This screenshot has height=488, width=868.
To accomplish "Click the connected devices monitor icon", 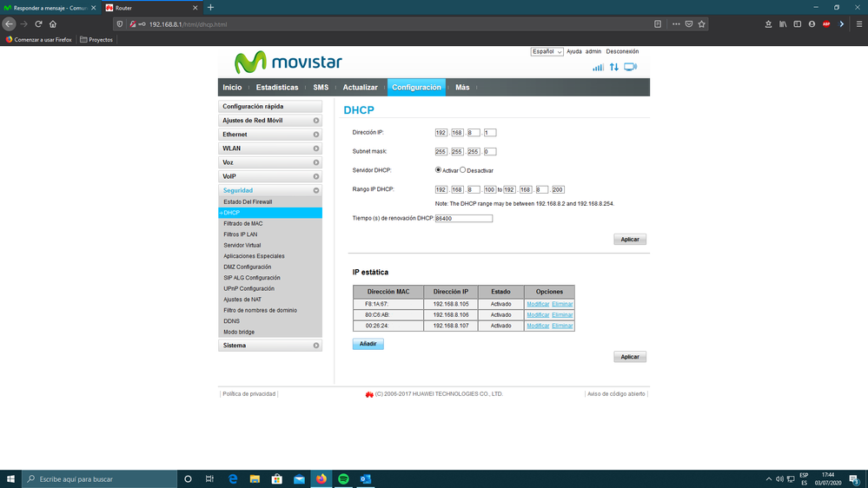I will click(x=630, y=67).
